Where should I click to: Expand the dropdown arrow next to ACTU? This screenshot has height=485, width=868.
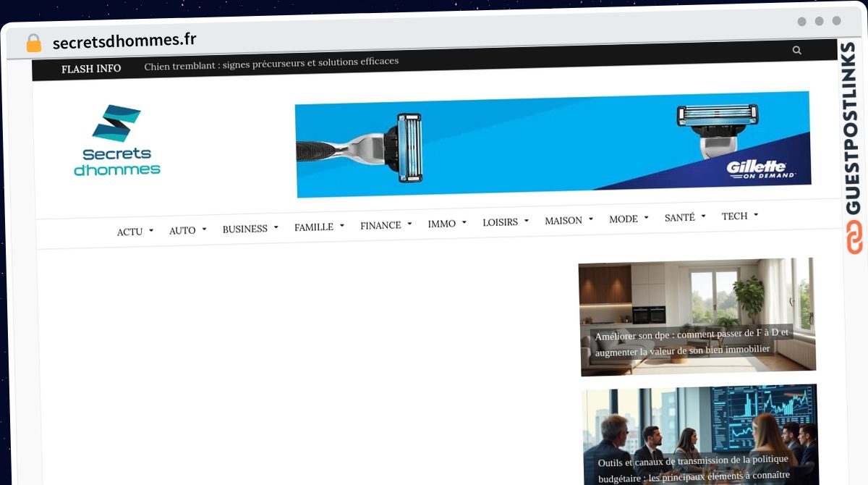click(x=151, y=231)
